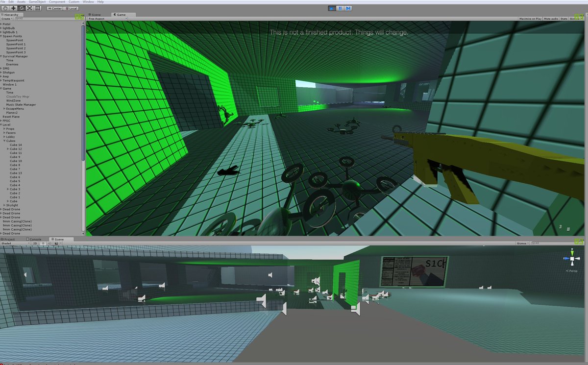
Task: Select CloudsToy Mngr object
Action: click(x=18, y=97)
